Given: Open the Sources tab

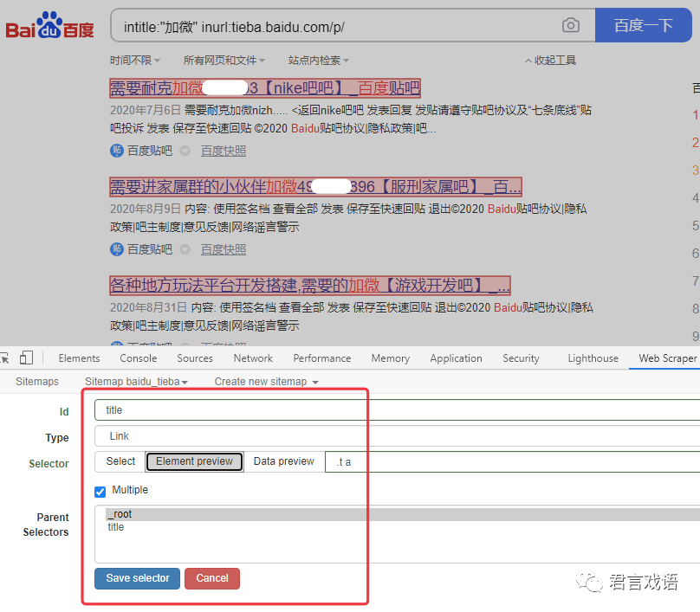Looking at the screenshot, I should click(195, 358).
